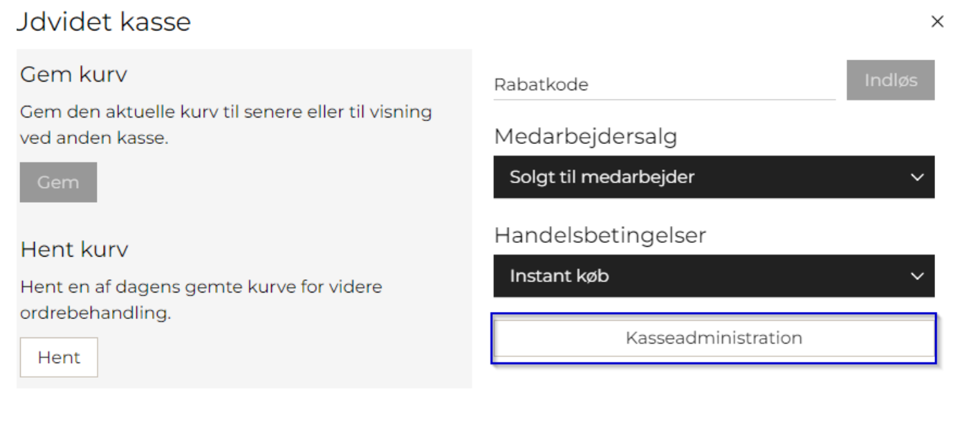Close the extended checkout dialog

pos(937,22)
